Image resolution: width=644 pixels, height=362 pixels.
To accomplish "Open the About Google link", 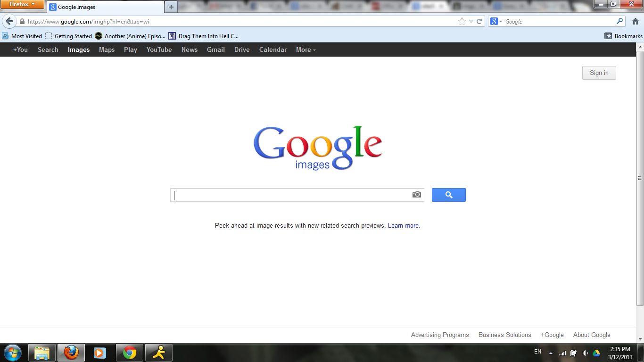I will [x=592, y=335].
